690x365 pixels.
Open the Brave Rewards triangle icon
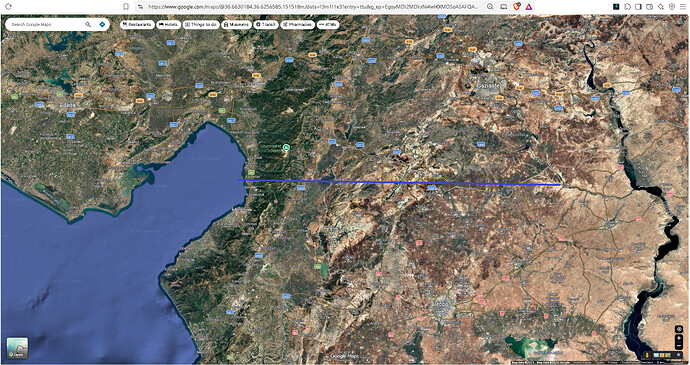(x=529, y=7)
